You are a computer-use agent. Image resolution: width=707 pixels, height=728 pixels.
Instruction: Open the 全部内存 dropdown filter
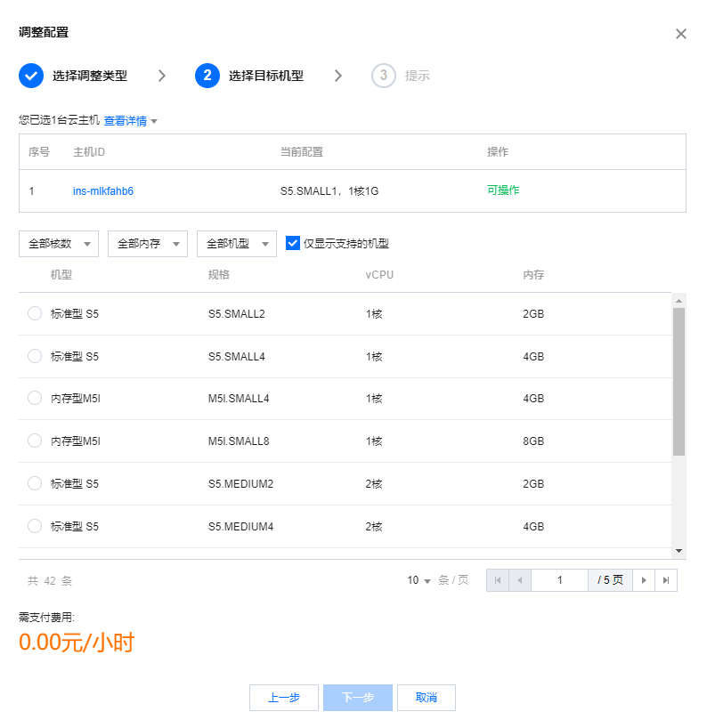coord(148,244)
